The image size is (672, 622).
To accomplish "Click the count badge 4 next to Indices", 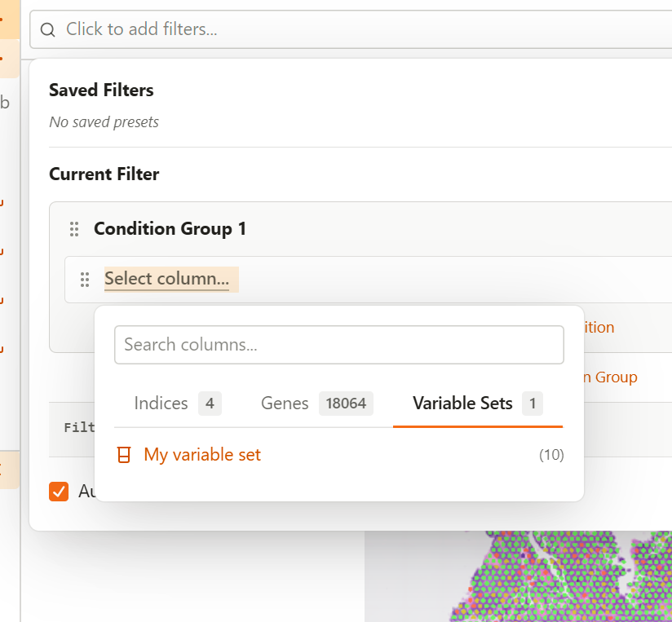I will 210,404.
